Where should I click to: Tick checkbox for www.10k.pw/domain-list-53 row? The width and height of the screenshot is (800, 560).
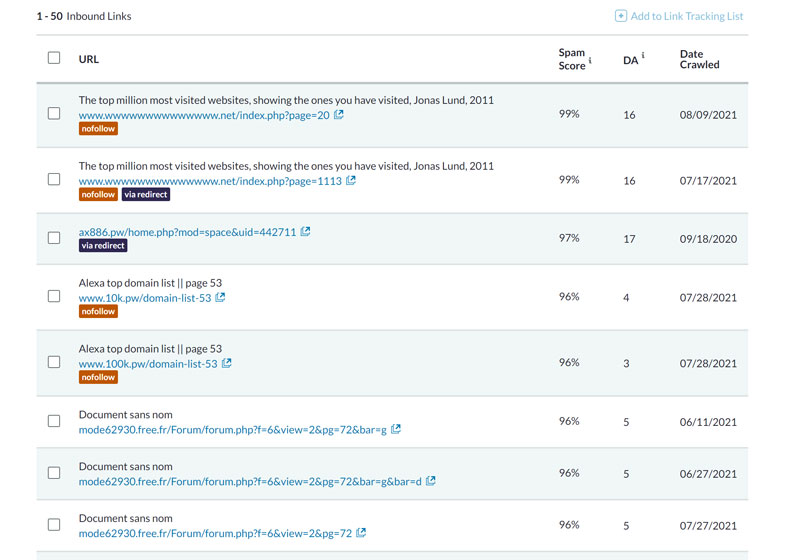[x=54, y=296]
